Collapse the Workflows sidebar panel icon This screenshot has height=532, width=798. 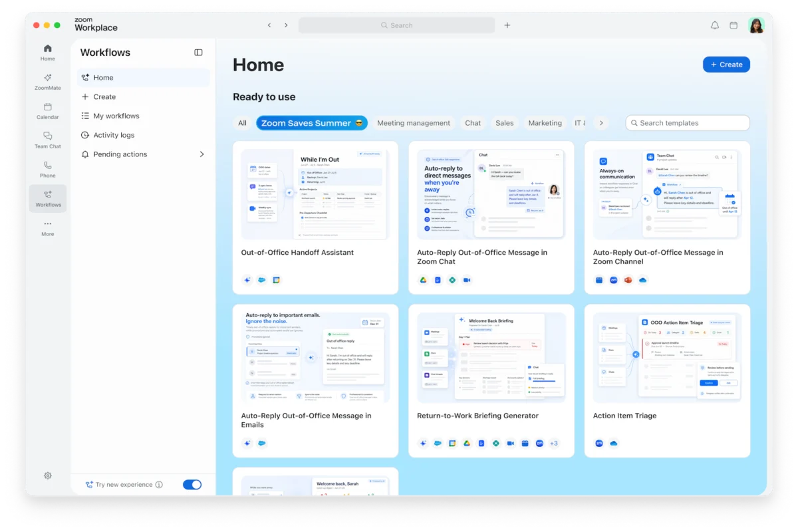[x=198, y=53]
